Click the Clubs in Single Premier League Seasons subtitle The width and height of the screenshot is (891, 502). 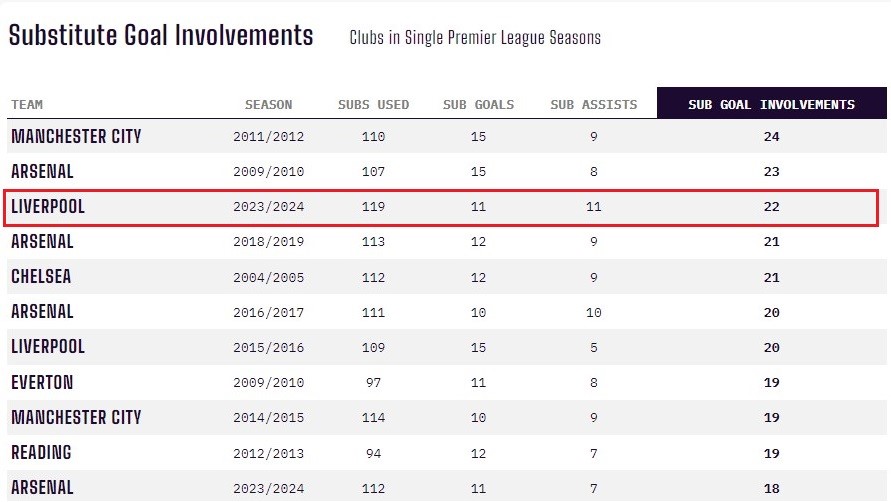click(x=475, y=39)
